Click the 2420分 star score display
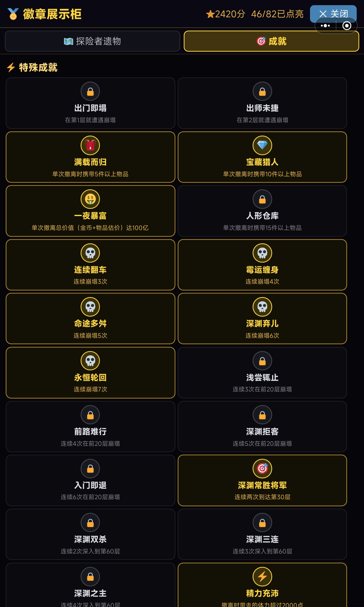Viewport: 364px width, 607px height. click(x=225, y=14)
